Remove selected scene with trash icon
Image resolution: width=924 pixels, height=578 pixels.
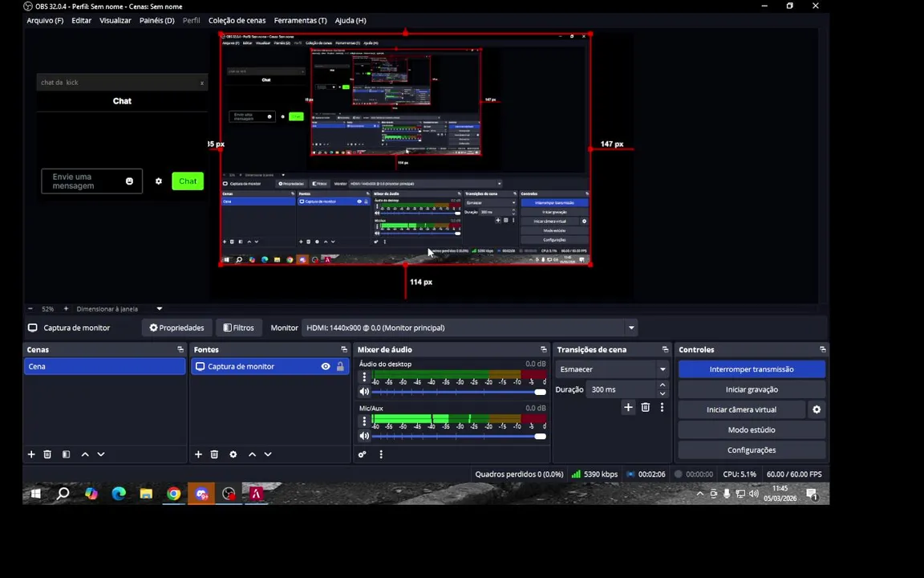48,454
